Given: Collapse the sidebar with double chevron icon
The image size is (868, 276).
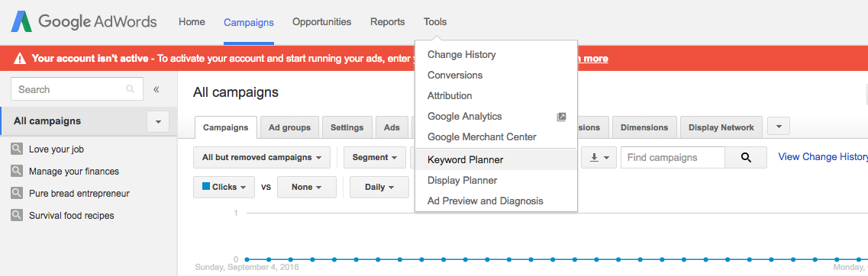Looking at the screenshot, I should [156, 89].
